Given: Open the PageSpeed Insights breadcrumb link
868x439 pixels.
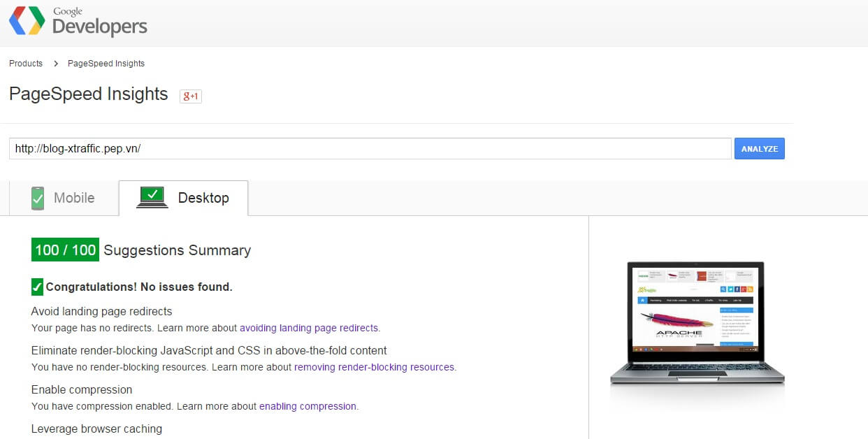Looking at the screenshot, I should click(x=106, y=64).
